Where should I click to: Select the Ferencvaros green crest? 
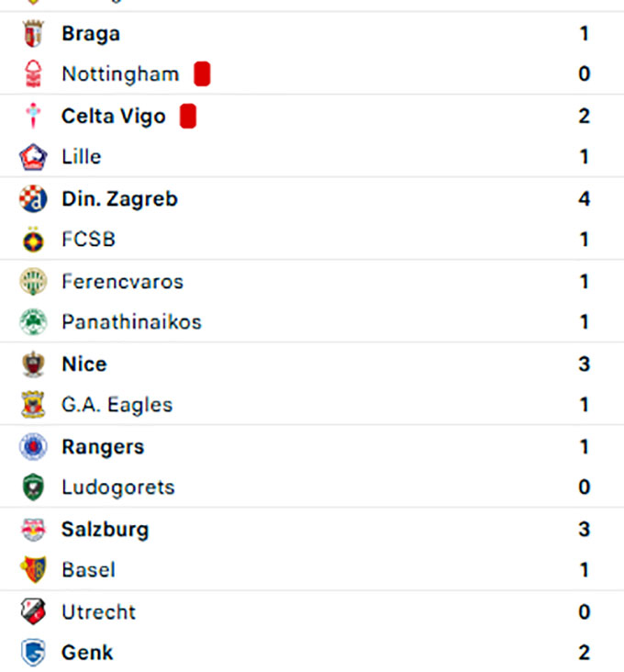[33, 282]
